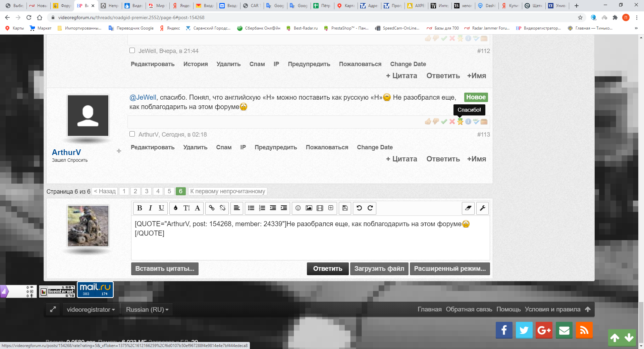Tick the checkbox beside JeWell's post #112
The height and width of the screenshot is (349, 644).
pos(132,50)
